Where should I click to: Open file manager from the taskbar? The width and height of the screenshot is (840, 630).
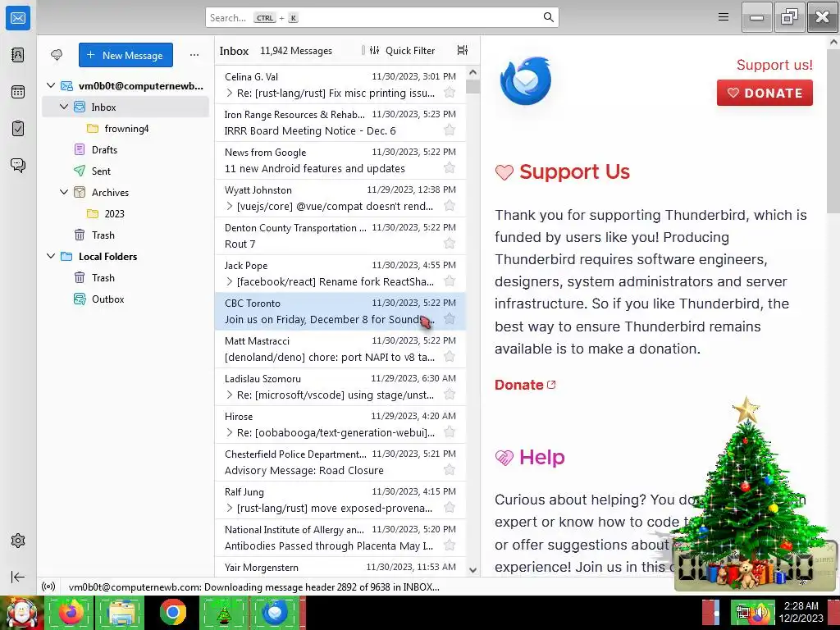point(121,612)
